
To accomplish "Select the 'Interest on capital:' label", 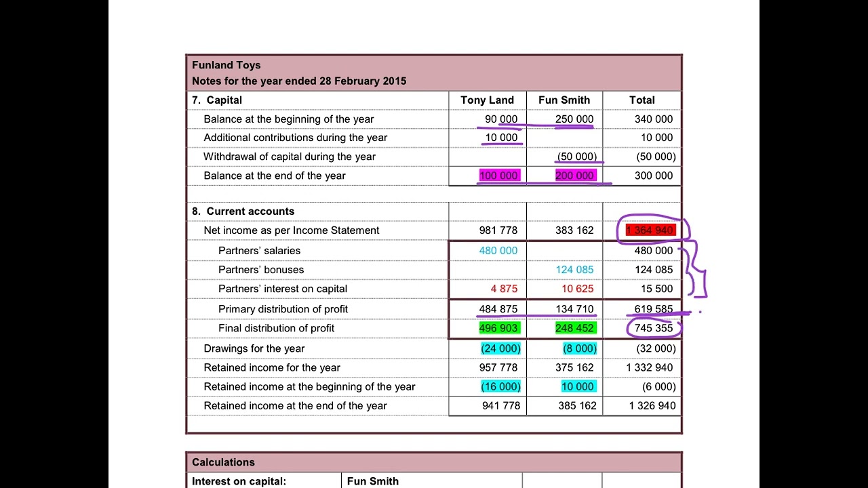I will coord(239,481).
